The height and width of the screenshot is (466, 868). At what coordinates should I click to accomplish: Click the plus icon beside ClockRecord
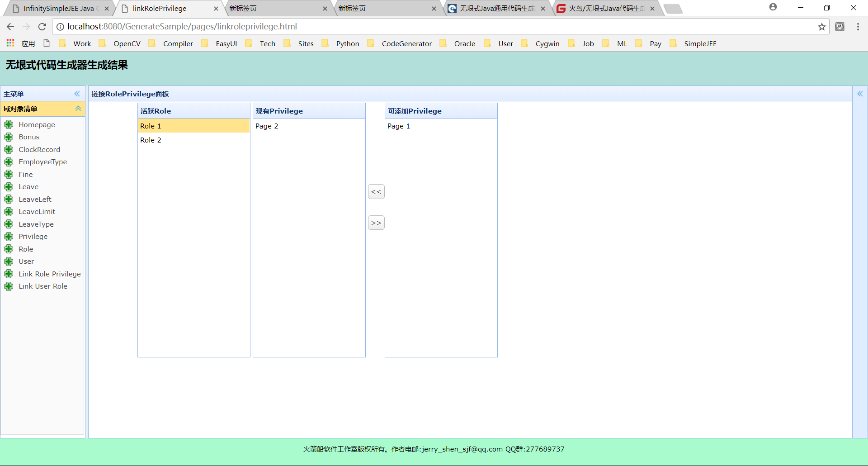coord(9,149)
